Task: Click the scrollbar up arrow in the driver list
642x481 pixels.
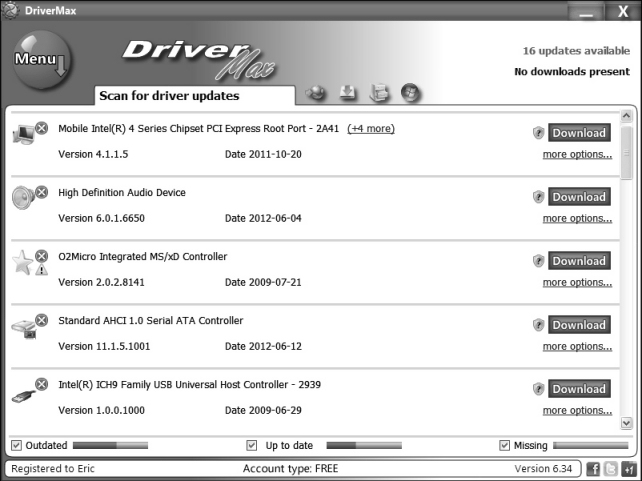Action: pyautogui.click(x=626, y=116)
